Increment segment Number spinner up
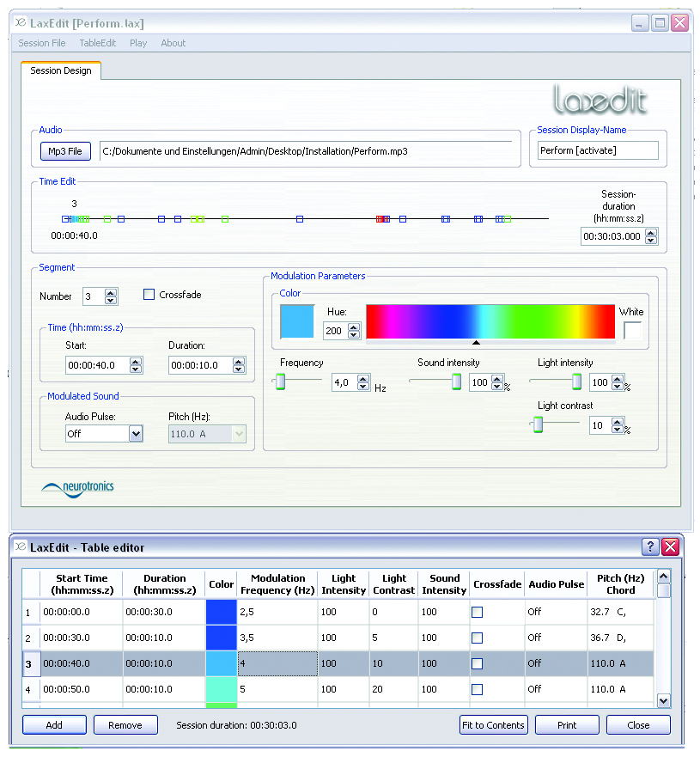This screenshot has width=700, height=757. [x=111, y=292]
